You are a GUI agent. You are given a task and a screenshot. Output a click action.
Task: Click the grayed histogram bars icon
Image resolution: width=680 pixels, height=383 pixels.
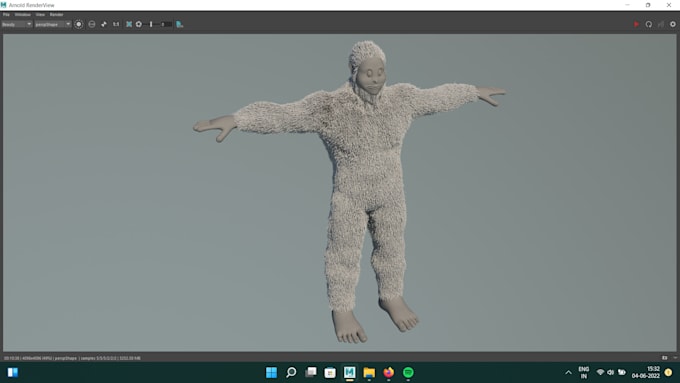(x=660, y=24)
